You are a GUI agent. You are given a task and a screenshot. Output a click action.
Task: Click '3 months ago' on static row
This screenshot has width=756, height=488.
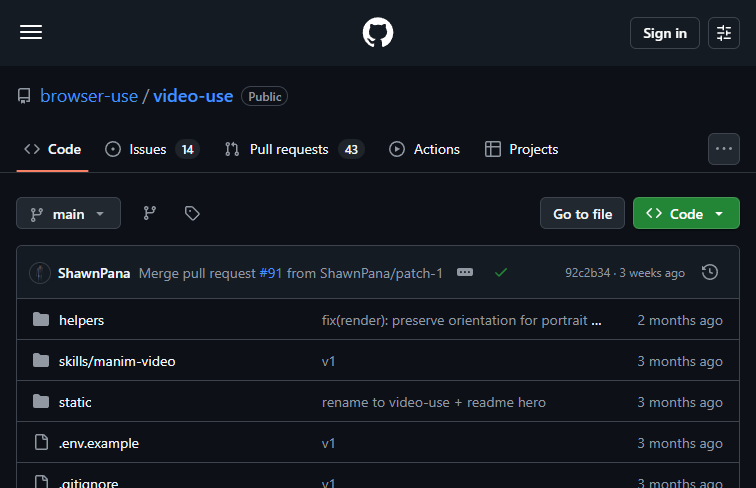(680, 402)
